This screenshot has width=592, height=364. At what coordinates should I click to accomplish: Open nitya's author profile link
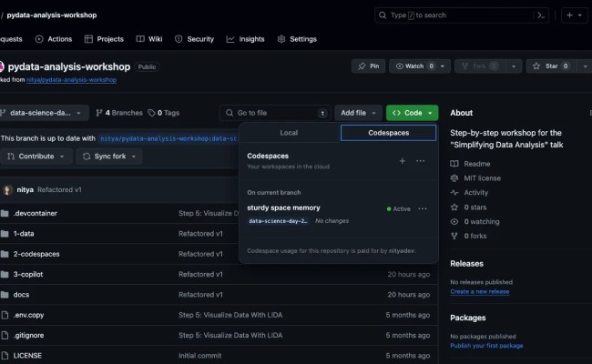[25, 189]
